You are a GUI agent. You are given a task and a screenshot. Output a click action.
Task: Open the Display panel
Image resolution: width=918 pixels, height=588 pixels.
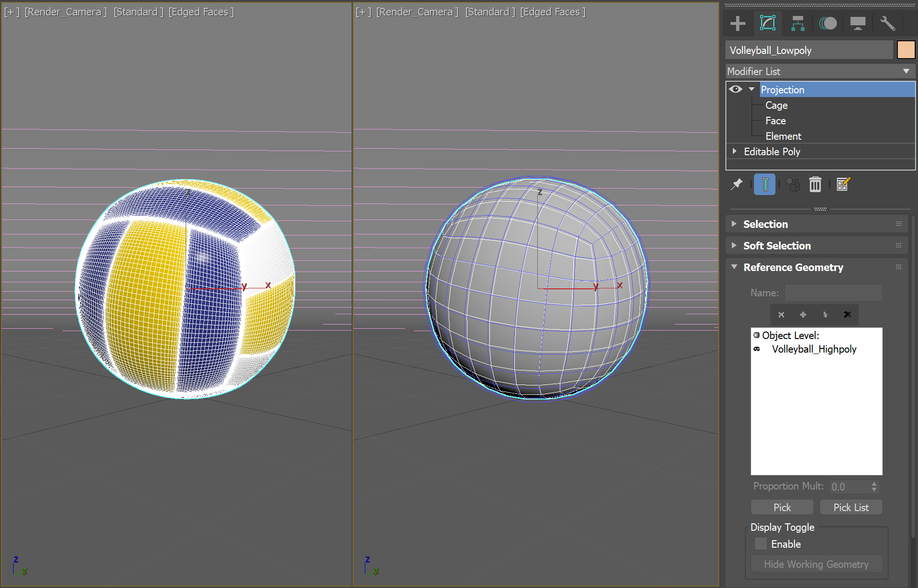click(858, 23)
